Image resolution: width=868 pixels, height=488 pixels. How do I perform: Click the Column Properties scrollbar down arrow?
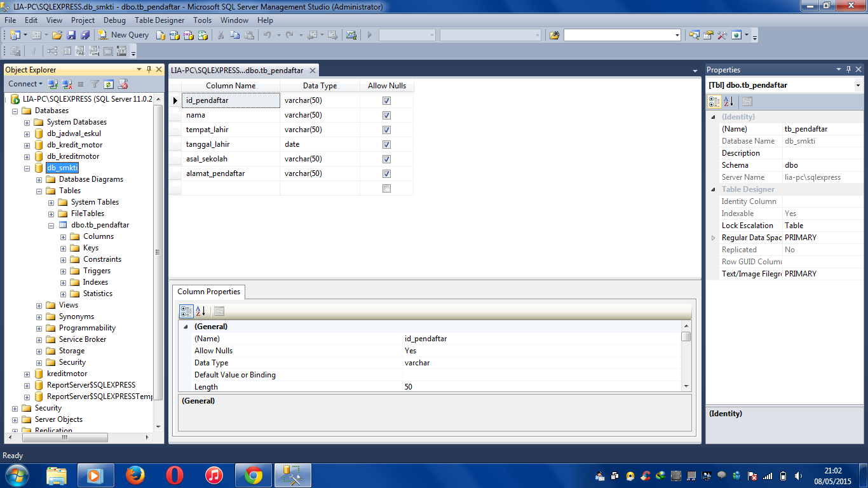(686, 386)
